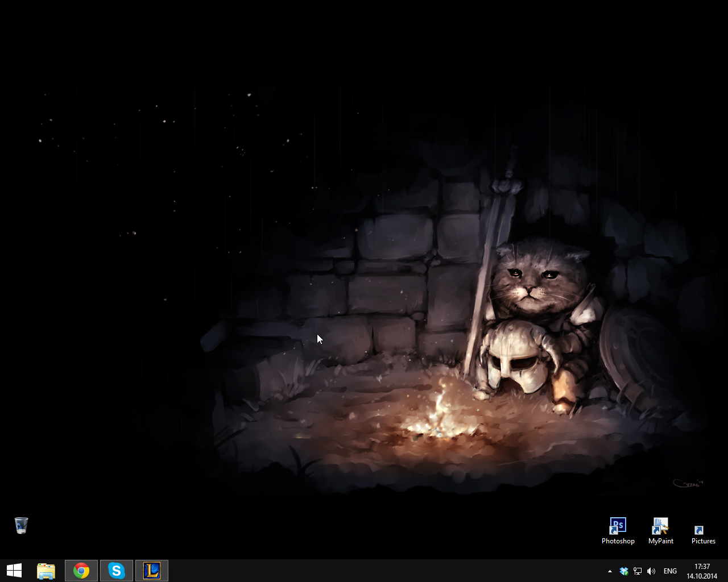Show hidden system tray icons
This screenshot has height=582, width=728.
click(610, 571)
